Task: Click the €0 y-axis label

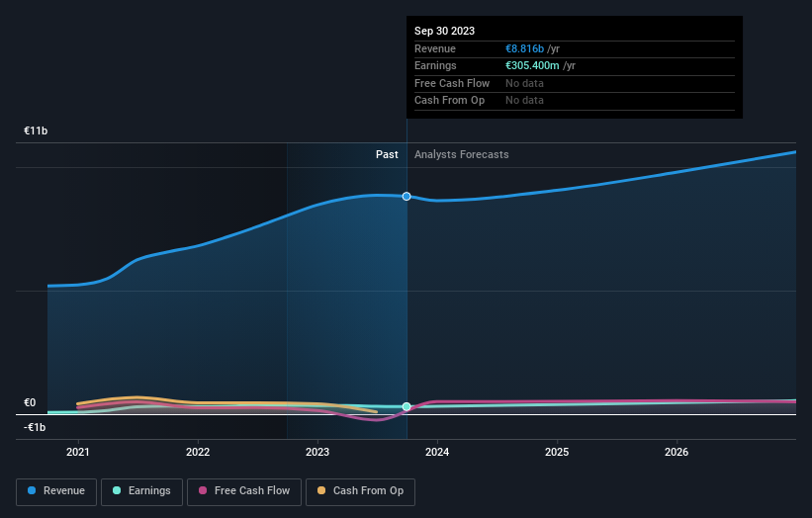Action: pyautogui.click(x=30, y=402)
